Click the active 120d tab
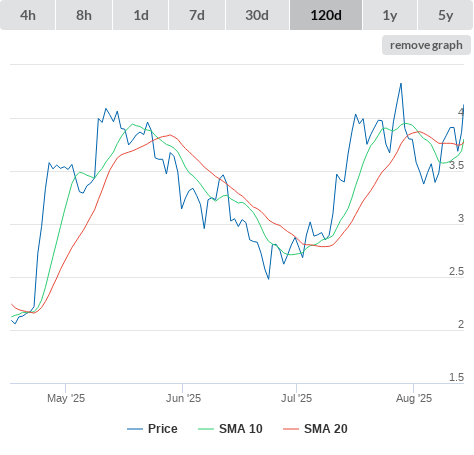 (326, 15)
